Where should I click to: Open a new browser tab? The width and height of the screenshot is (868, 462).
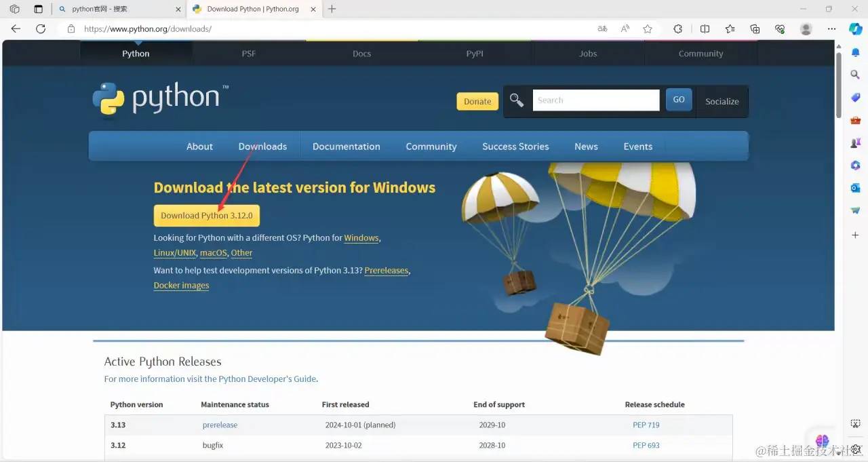point(332,9)
